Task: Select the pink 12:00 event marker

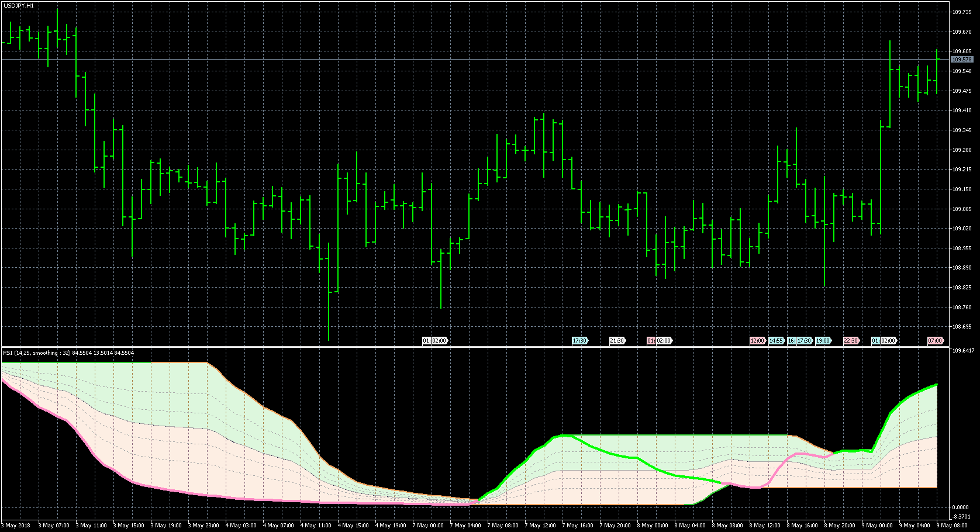Action: pos(757,341)
